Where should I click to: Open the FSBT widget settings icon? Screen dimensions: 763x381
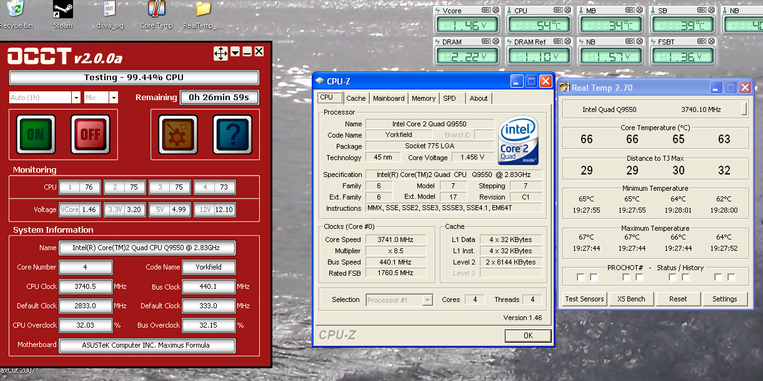[702, 42]
